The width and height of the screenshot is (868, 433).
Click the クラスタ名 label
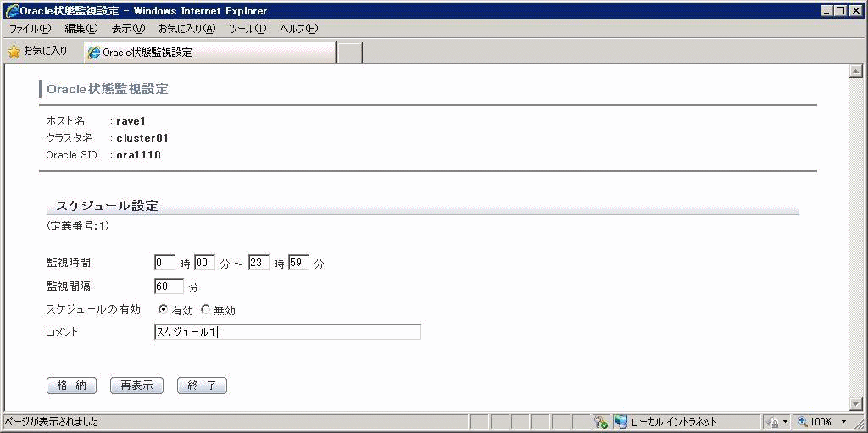(x=70, y=138)
